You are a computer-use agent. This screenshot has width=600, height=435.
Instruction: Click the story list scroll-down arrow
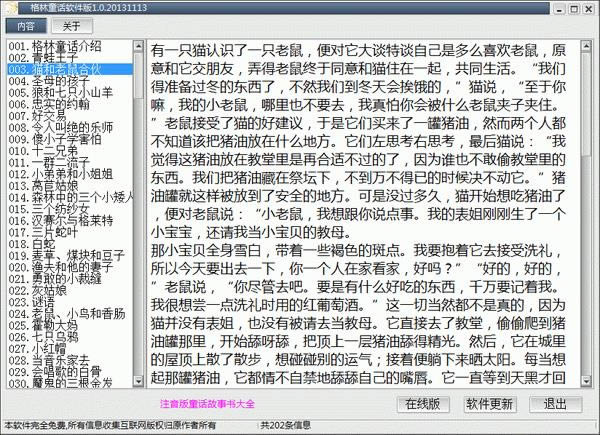(138, 381)
